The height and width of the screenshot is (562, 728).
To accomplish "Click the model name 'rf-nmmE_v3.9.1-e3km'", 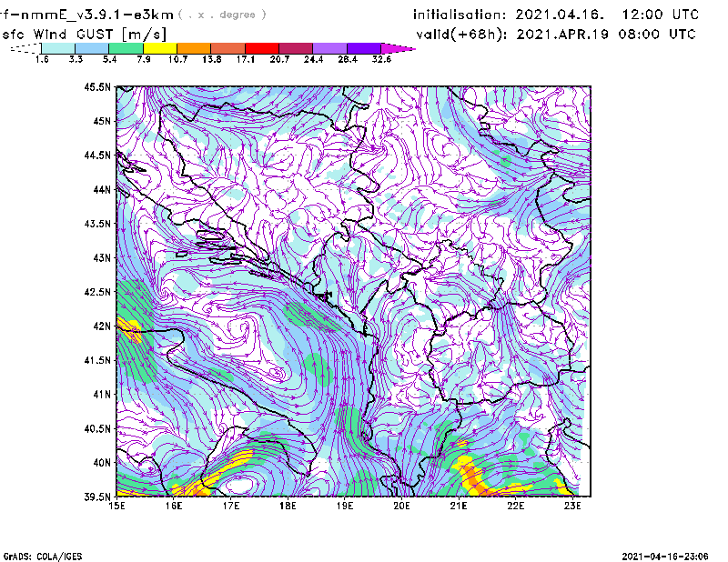I will (86, 15).
